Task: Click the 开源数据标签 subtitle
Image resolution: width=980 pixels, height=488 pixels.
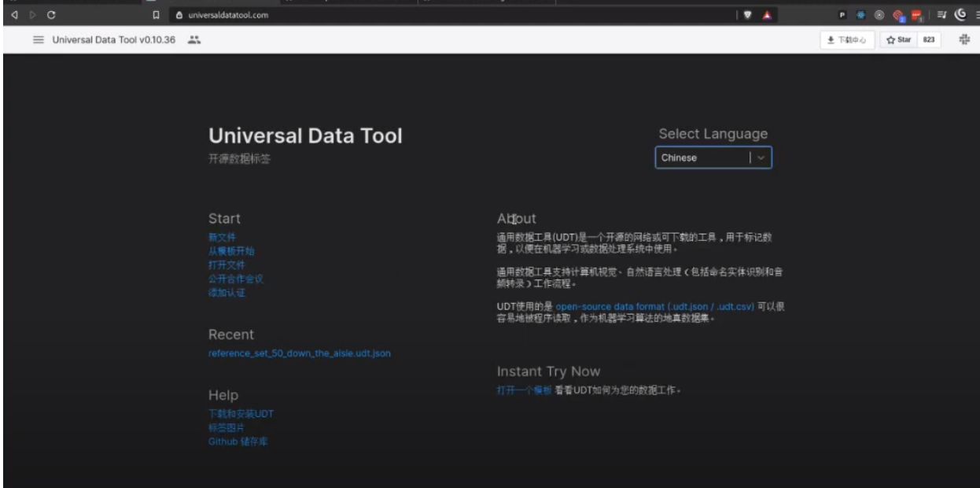Action: click(241, 159)
